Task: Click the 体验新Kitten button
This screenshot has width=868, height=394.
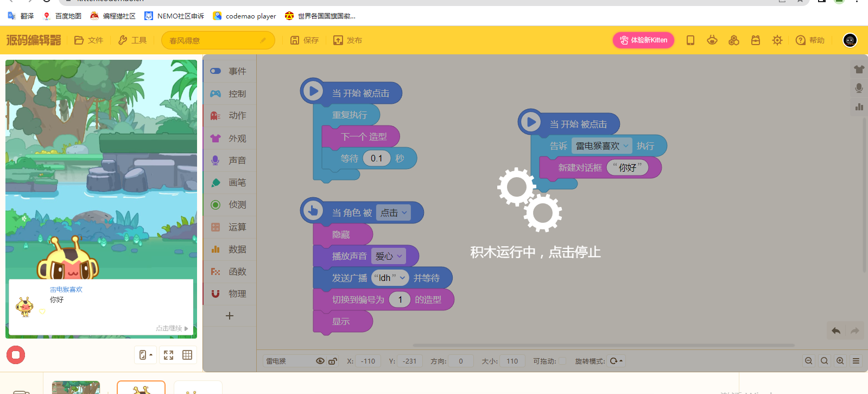Action: (x=643, y=40)
